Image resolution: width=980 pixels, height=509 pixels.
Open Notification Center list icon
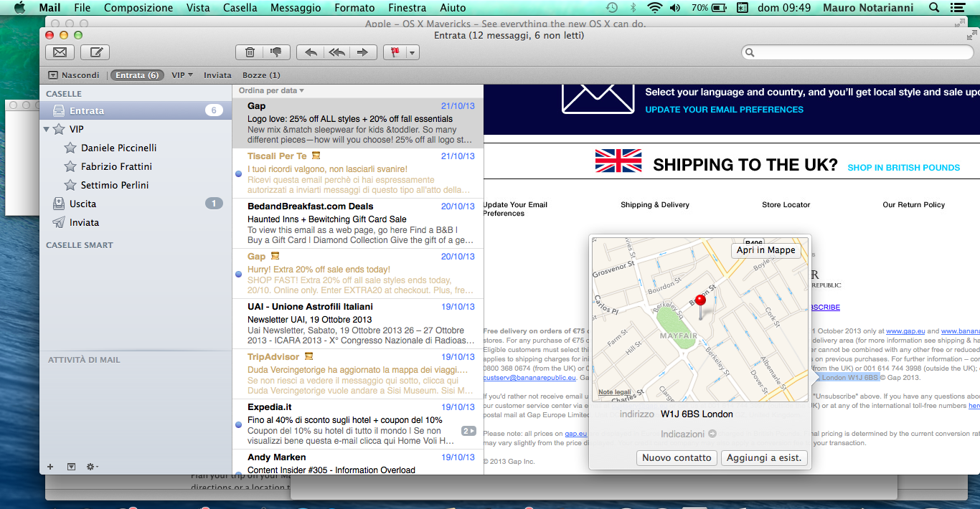click(956, 8)
